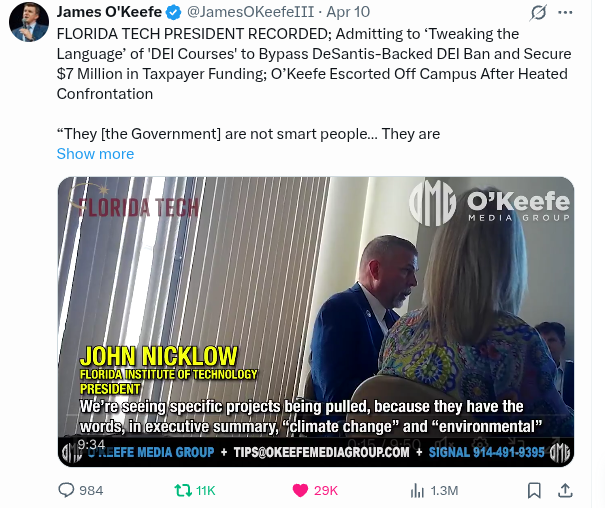The width and height of the screenshot is (605, 508).
Task: Expand the post with Show more
Action: (95, 154)
